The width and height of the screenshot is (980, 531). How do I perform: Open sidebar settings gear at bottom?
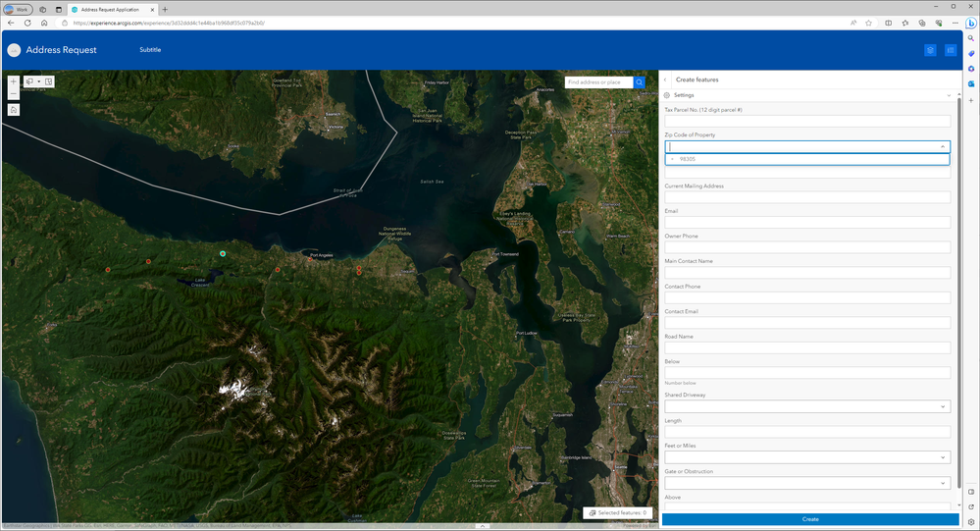tap(970, 522)
